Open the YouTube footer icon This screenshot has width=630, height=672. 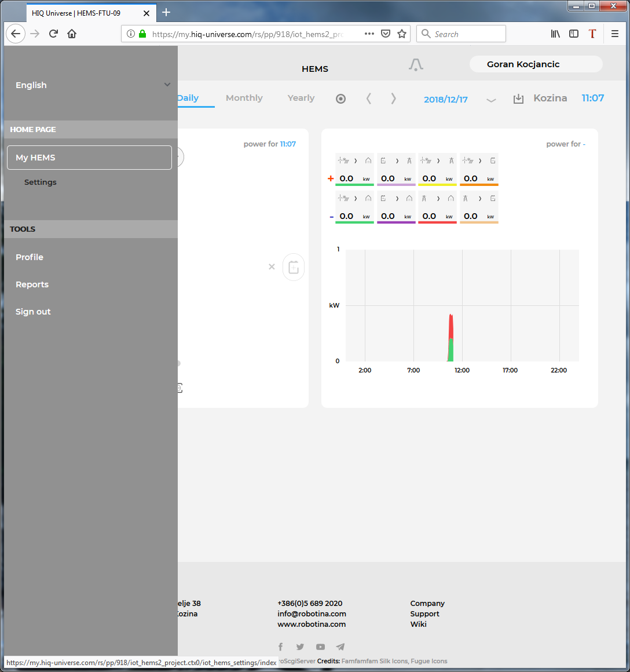point(320,647)
